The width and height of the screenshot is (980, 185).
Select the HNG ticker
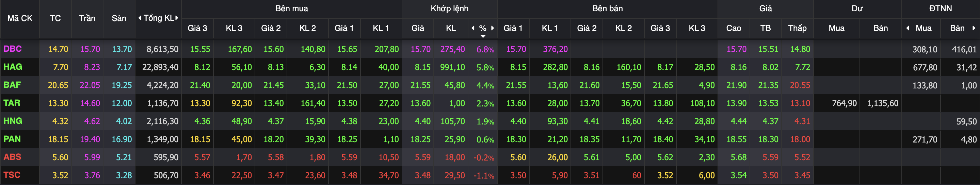(x=13, y=121)
